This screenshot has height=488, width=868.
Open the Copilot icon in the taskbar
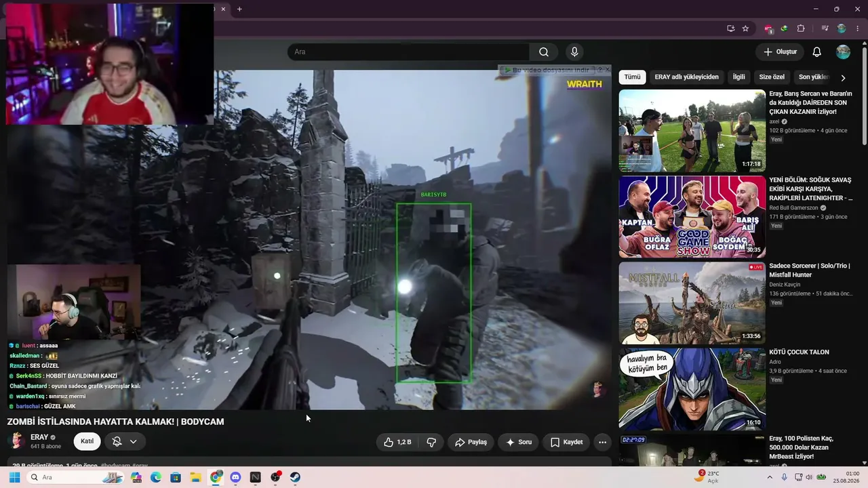pyautogui.click(x=136, y=477)
